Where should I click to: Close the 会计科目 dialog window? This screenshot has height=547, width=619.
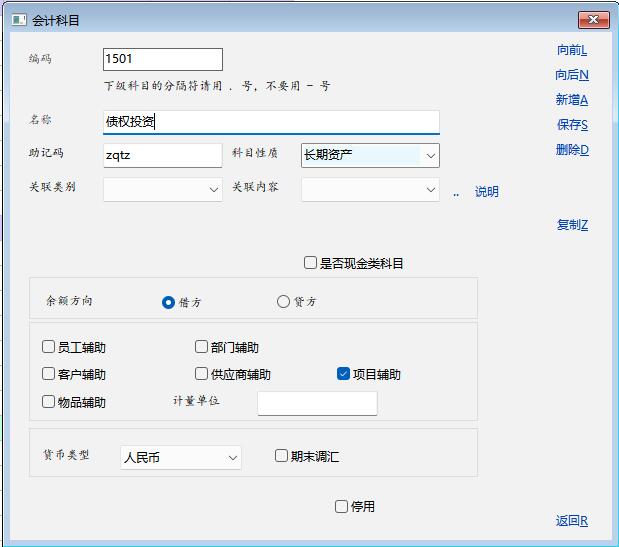point(594,20)
